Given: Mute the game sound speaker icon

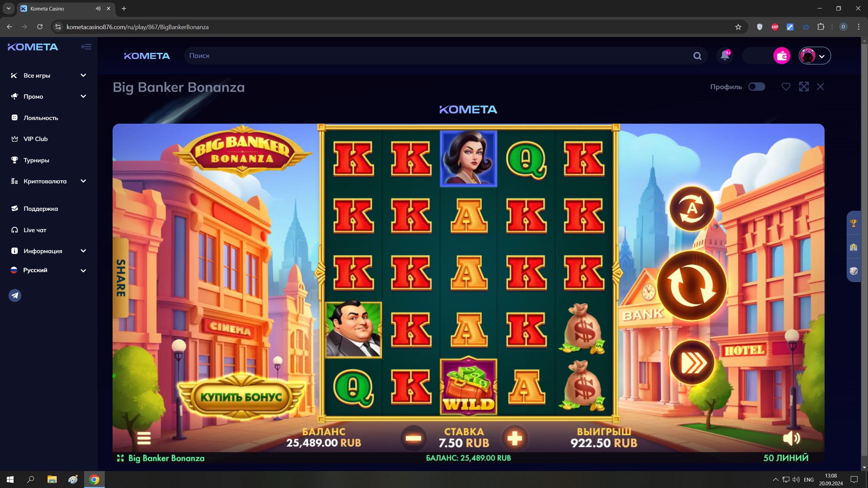Looking at the screenshot, I should pyautogui.click(x=791, y=438).
